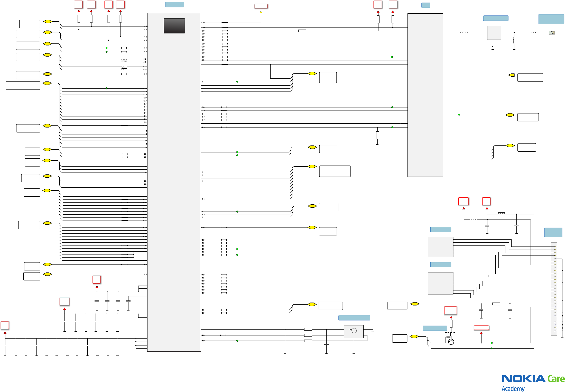Image resolution: width=565 pixels, height=392 pixels.
Task: Click the inline resistor on the upper bus line
Action: (302, 31)
